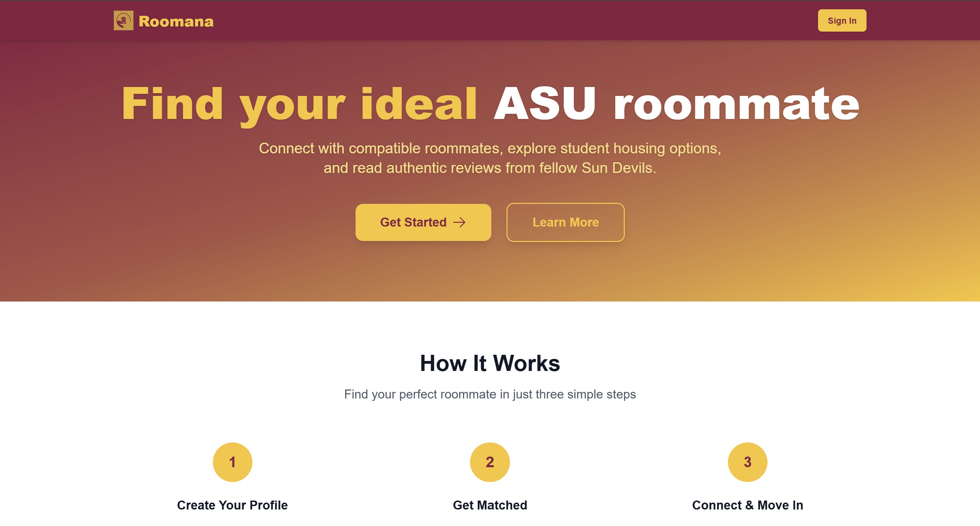
Task: Click the 'ASU roommate' white headline text
Action: (676, 103)
